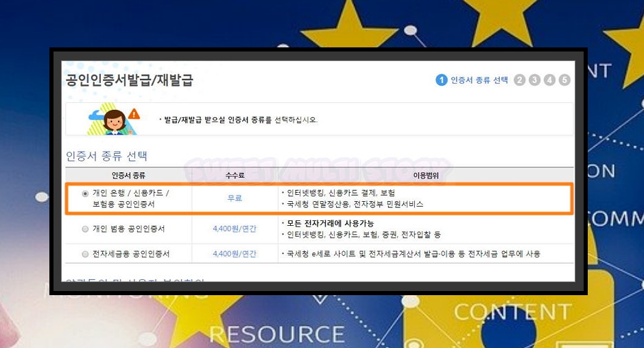Click 모든 전자거래에 사용가능 text
The image size is (644, 348).
(330, 224)
